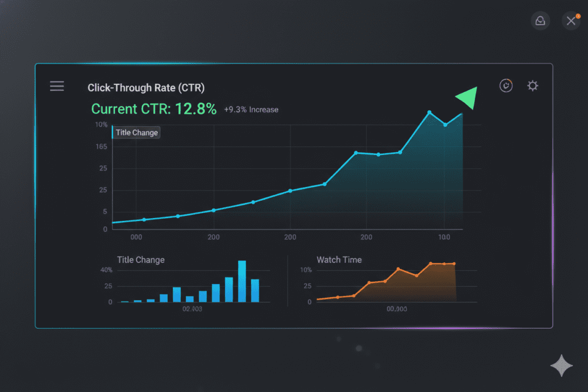Click the circular refresh timer icon
This screenshot has height=392, width=588.
click(506, 86)
